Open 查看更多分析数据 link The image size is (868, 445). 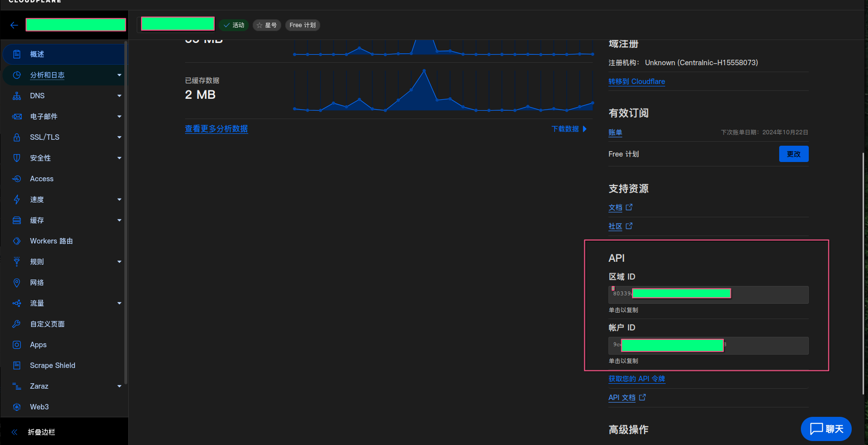pos(216,129)
